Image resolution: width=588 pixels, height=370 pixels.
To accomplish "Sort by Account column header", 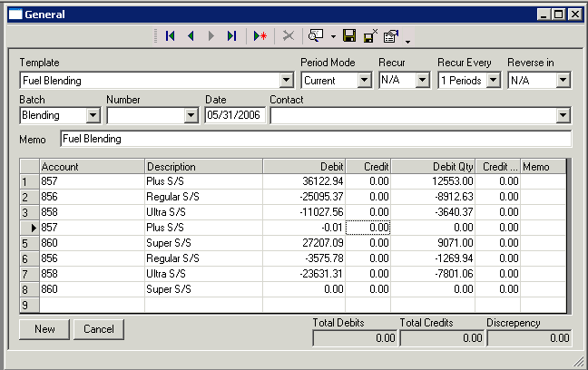I will (92, 167).
